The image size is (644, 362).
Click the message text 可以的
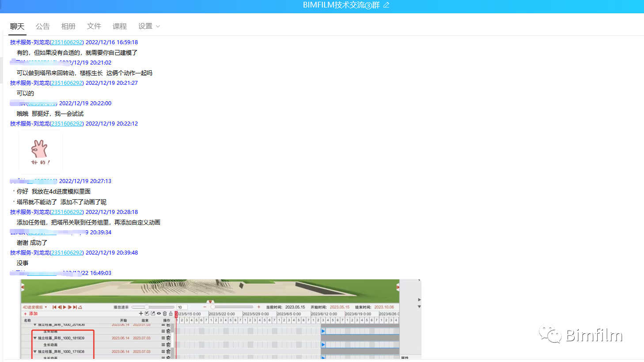pyautogui.click(x=25, y=93)
